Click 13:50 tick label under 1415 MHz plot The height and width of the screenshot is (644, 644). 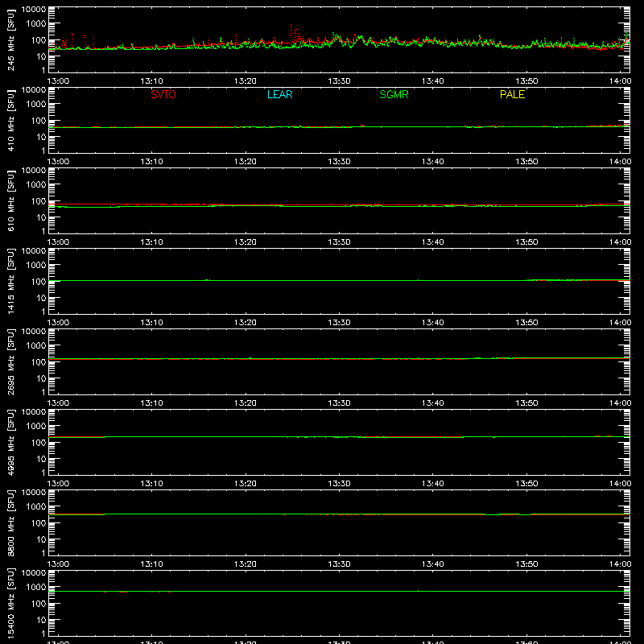(526, 323)
